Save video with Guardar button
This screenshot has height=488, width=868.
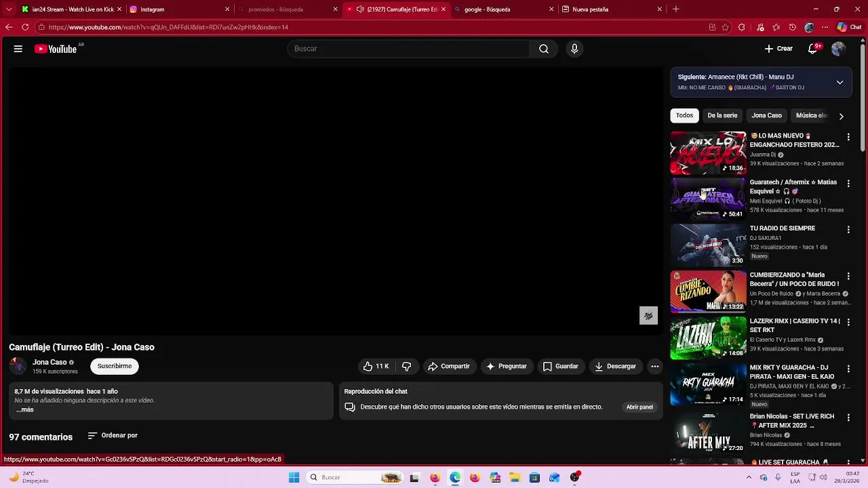click(x=560, y=366)
